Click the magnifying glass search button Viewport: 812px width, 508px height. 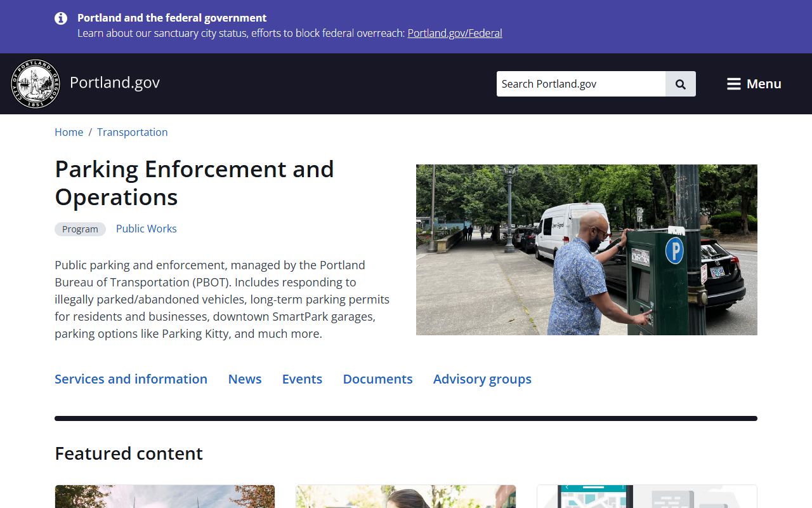pos(681,84)
